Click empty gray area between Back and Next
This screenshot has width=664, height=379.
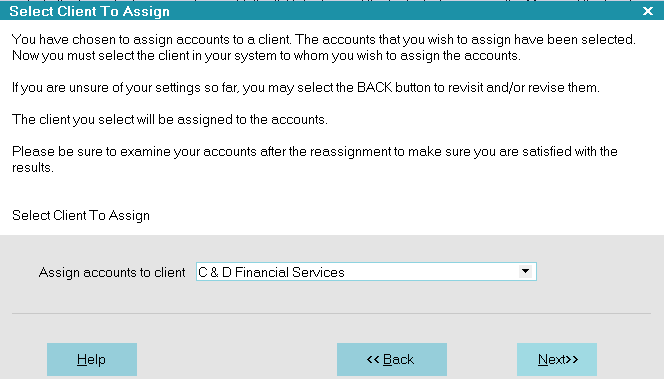tap(482, 359)
